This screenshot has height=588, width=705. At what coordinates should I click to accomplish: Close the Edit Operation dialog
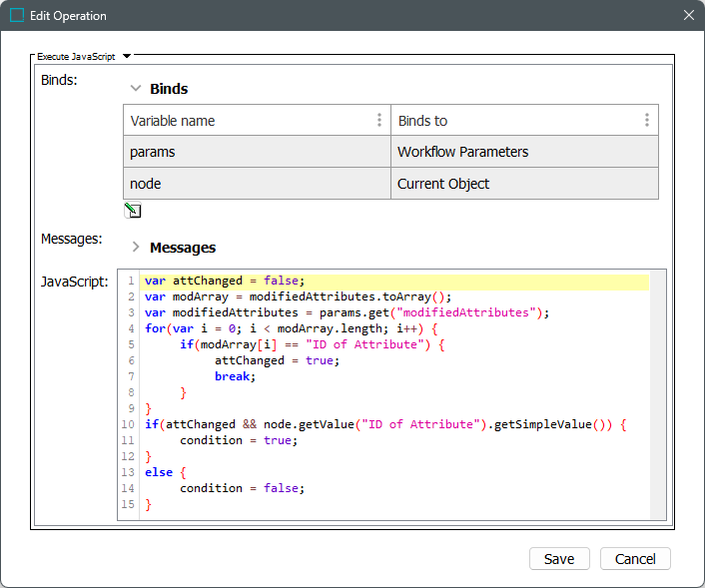[x=688, y=16]
